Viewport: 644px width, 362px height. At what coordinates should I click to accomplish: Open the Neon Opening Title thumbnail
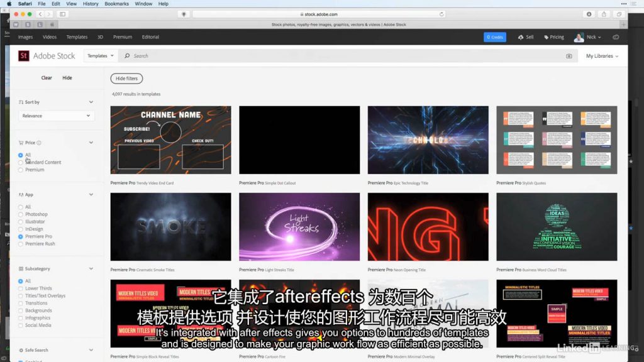point(428,227)
